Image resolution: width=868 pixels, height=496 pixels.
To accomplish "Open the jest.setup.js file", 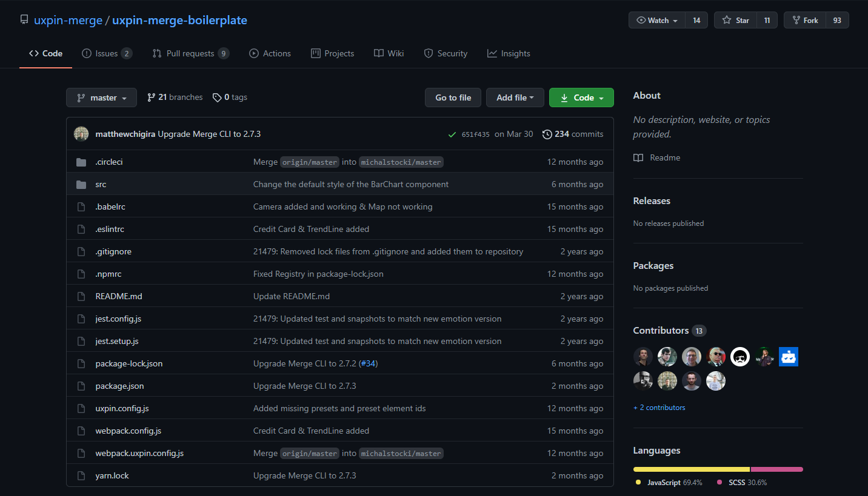I will coord(117,341).
